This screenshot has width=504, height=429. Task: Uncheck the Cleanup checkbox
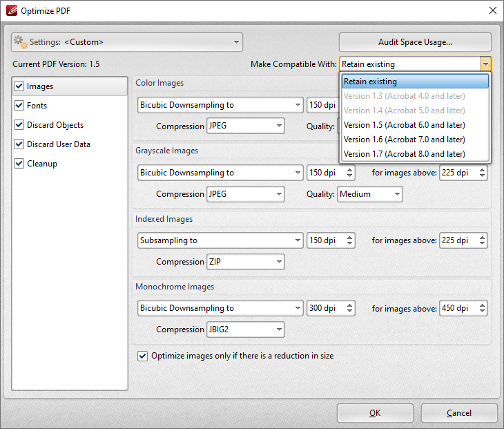point(19,163)
